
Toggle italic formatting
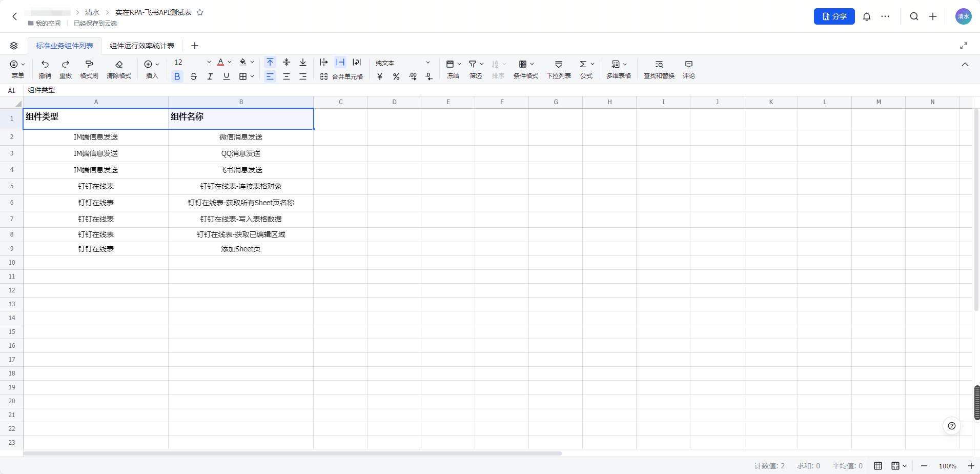coord(210,76)
